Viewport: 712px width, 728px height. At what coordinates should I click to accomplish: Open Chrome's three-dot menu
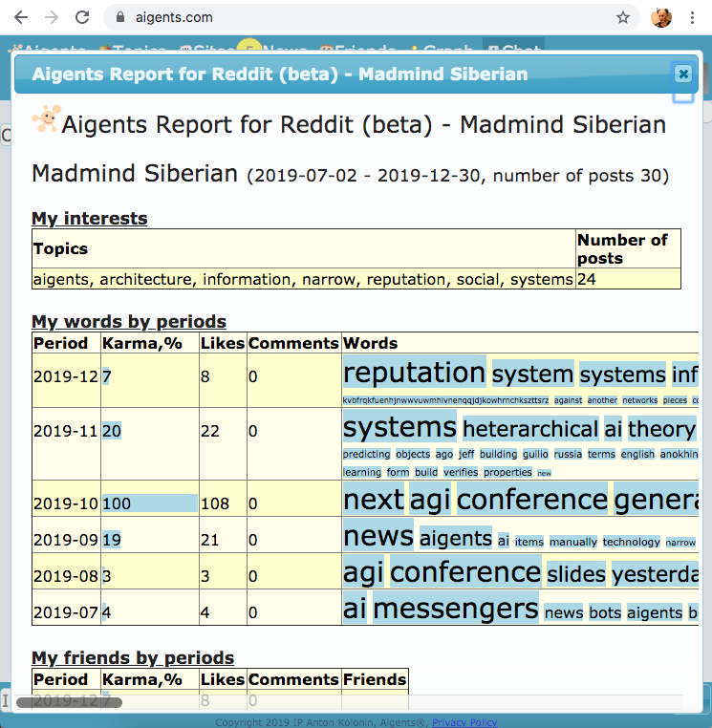[692, 17]
